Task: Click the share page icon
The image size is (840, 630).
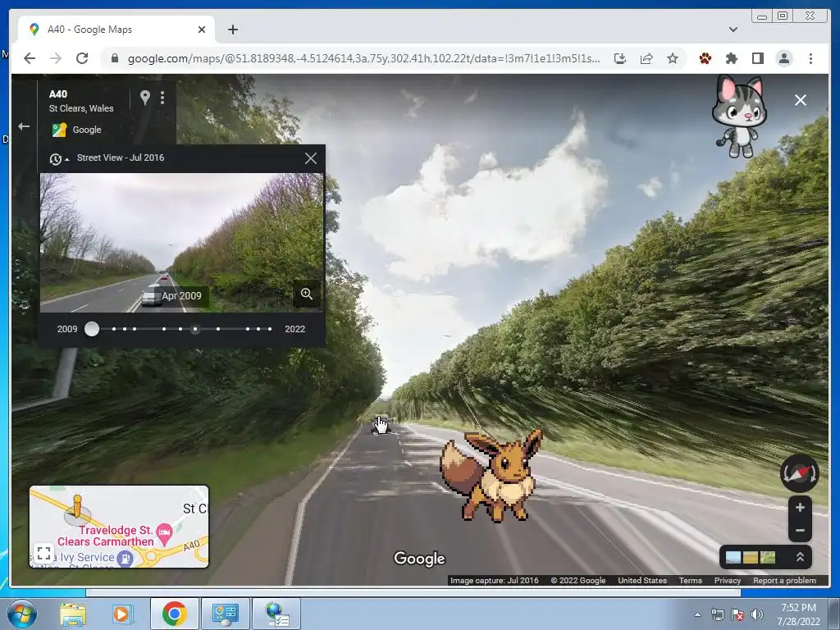Action: click(x=646, y=58)
